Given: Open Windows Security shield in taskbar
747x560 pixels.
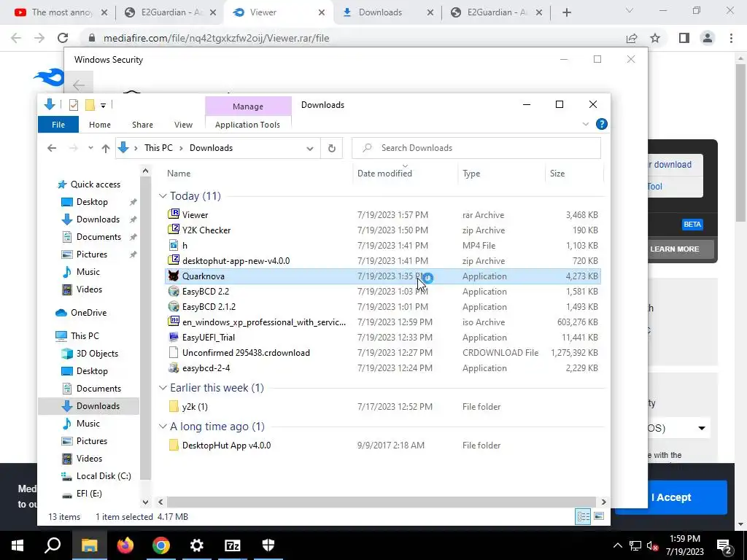Looking at the screenshot, I should pos(268,545).
